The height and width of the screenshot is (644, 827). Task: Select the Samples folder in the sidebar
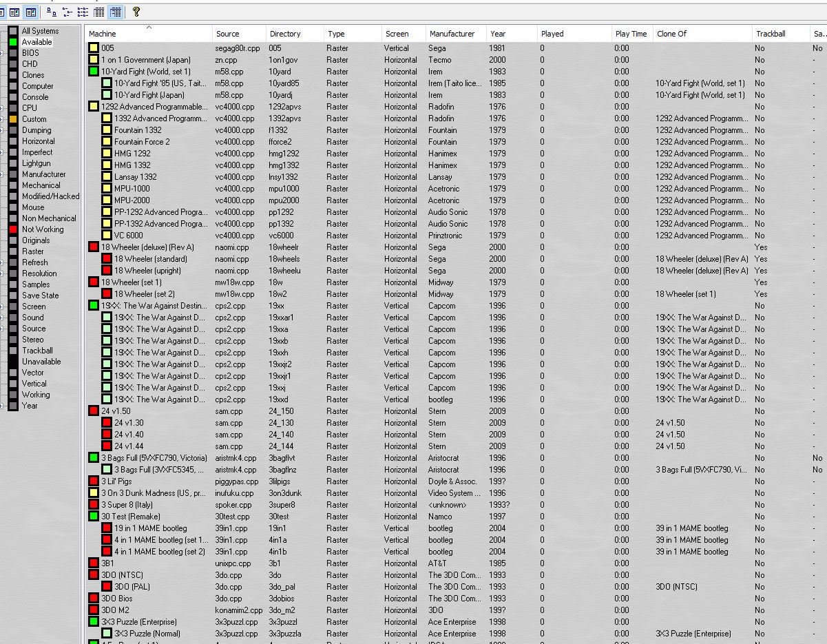36,284
